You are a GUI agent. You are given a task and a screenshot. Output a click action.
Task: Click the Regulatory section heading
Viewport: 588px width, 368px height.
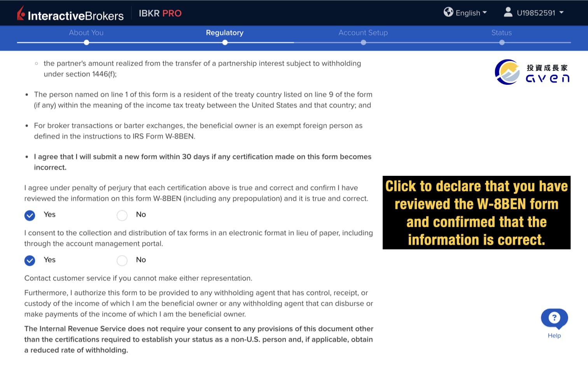tap(224, 33)
